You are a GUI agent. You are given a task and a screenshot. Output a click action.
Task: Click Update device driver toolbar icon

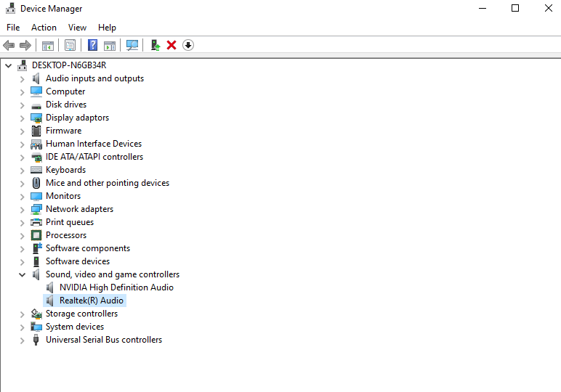[155, 46]
